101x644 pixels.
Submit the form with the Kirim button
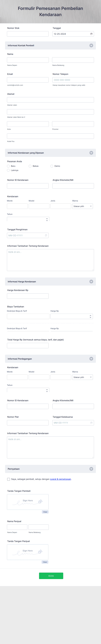tap(51, 576)
